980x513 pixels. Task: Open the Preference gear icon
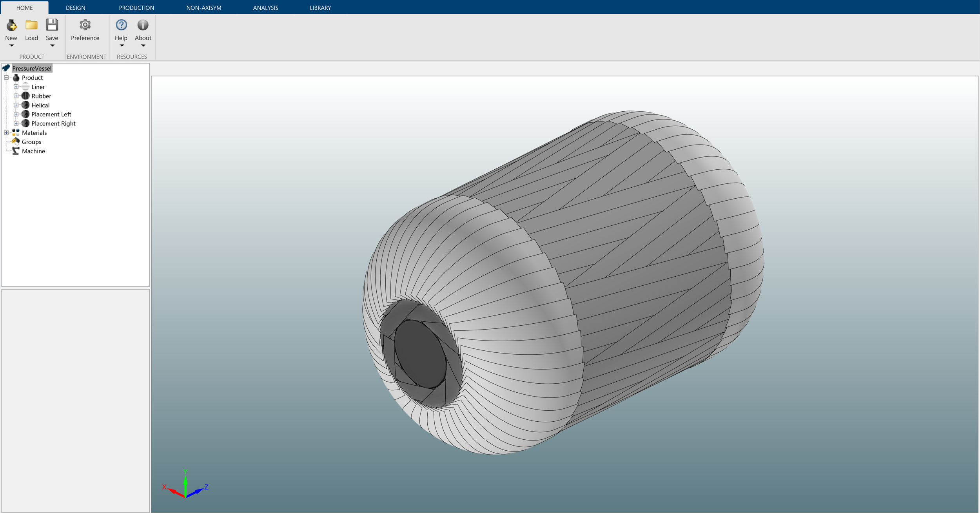tap(85, 25)
